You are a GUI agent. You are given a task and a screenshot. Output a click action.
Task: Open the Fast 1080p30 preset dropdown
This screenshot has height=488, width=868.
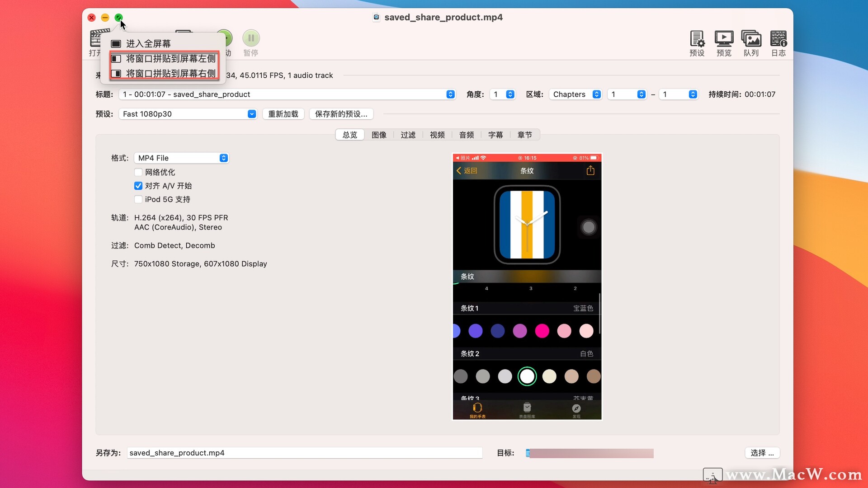[188, 114]
